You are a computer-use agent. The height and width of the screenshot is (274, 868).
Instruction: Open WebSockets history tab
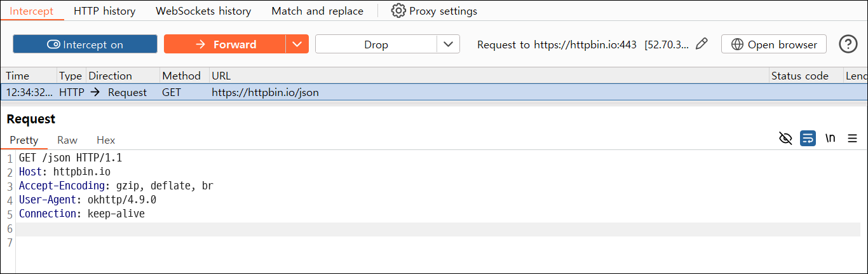tap(203, 11)
